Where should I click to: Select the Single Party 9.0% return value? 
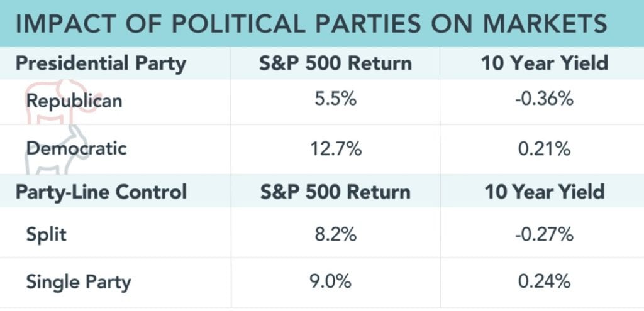pyautogui.click(x=336, y=281)
